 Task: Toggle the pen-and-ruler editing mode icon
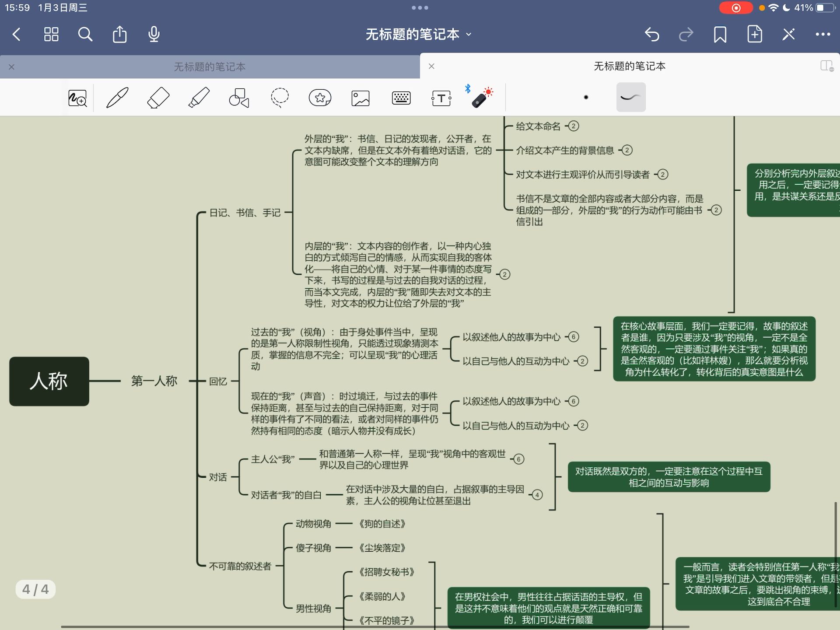tap(789, 34)
